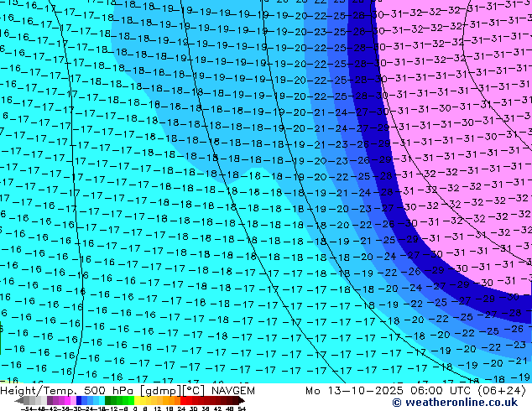Click the pink swatch in the color scale

click(73, 400)
